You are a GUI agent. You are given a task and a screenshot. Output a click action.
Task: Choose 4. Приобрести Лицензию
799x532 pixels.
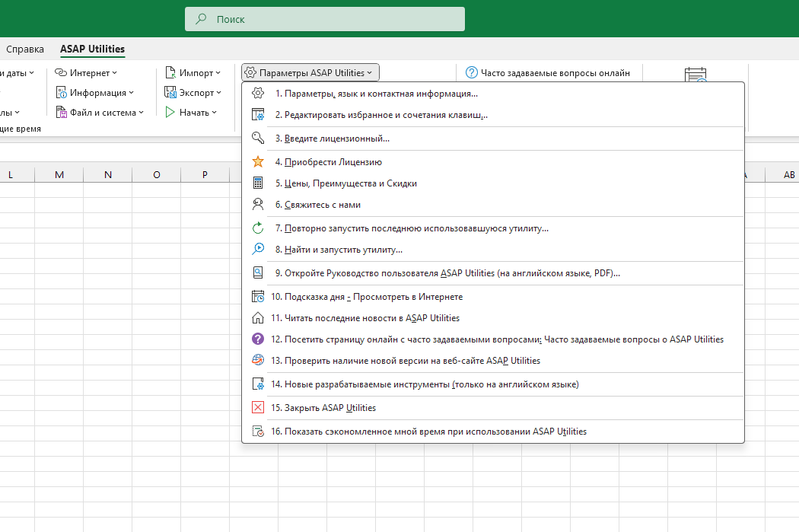[x=493, y=162]
